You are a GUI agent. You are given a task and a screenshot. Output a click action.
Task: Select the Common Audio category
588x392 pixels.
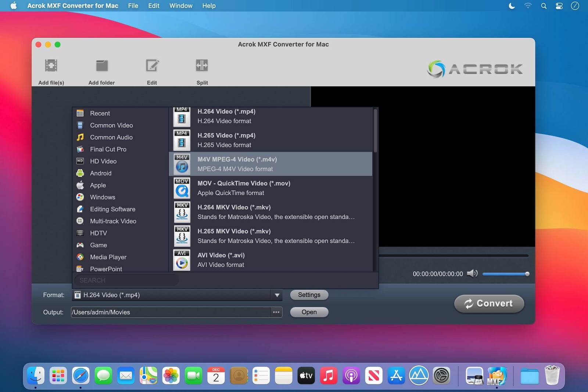coord(111,137)
